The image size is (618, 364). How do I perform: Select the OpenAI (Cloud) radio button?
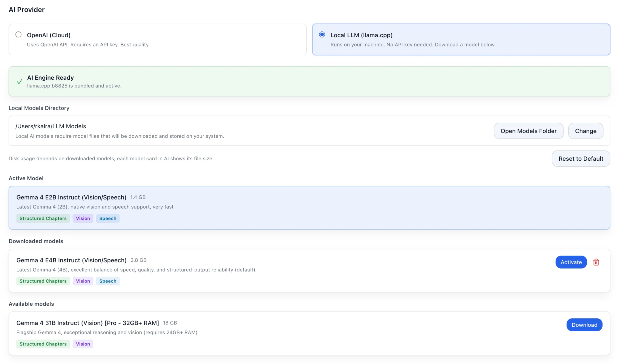point(18,35)
